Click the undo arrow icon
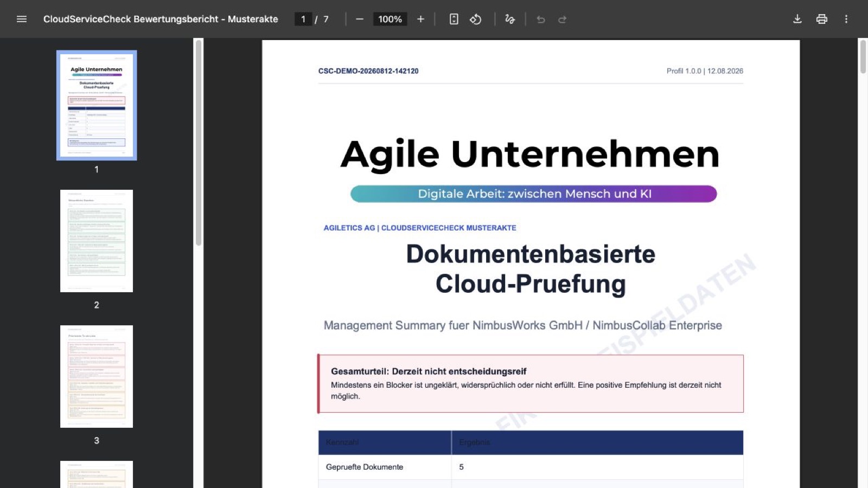868x488 pixels. click(x=541, y=19)
